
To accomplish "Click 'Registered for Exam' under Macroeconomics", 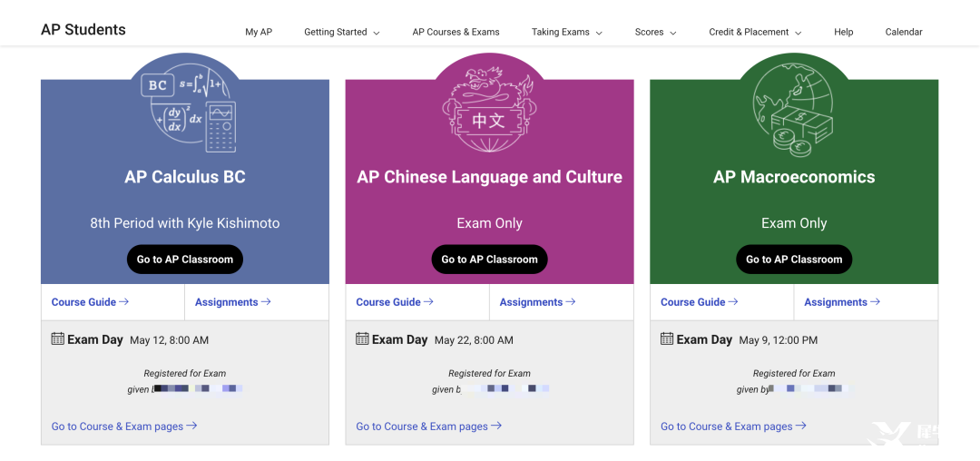I will point(794,374).
